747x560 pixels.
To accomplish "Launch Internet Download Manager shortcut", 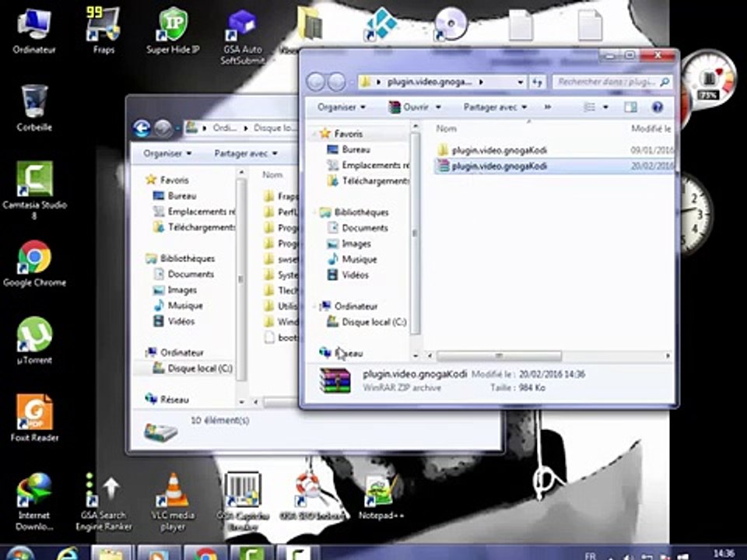I will coord(34,502).
